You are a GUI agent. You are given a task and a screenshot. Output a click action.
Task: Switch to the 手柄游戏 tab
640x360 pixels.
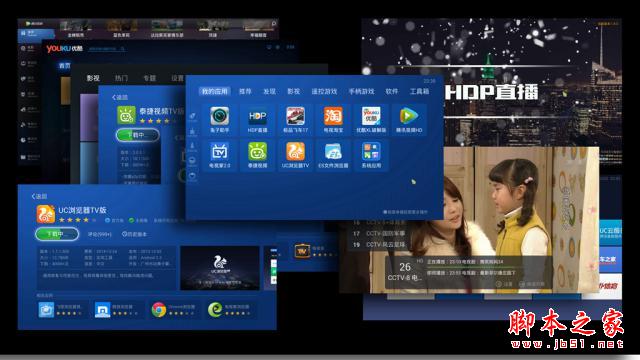[361, 91]
